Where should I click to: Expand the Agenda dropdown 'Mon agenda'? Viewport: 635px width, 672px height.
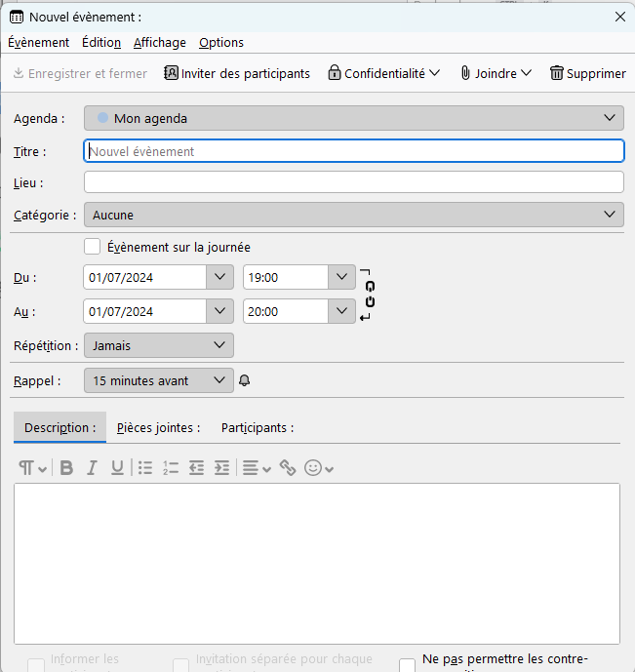[353, 118]
